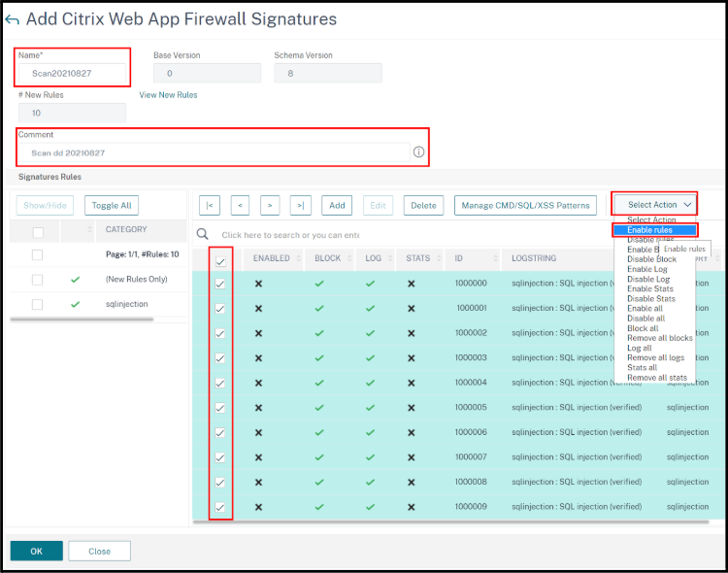Screen dimensions: 728x573
Task: Click log checkmark for rule 1000002
Action: pos(370,333)
